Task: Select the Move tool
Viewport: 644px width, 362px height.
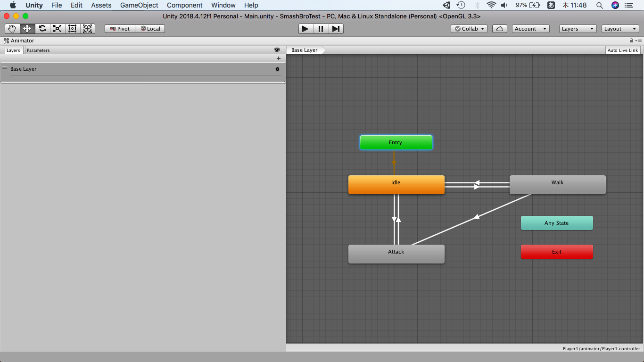Action: (x=27, y=29)
